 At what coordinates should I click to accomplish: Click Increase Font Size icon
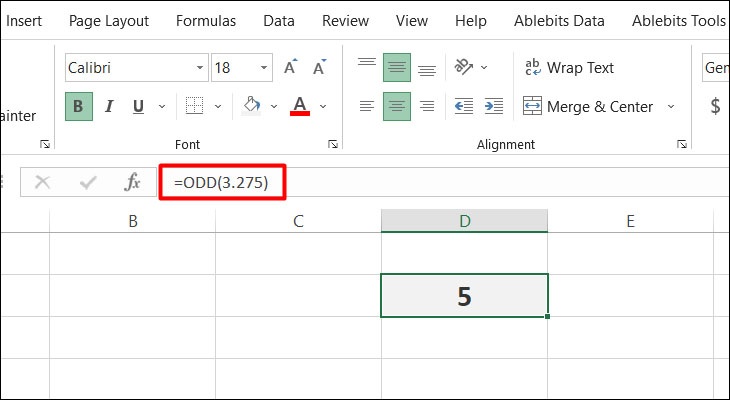pyautogui.click(x=291, y=67)
